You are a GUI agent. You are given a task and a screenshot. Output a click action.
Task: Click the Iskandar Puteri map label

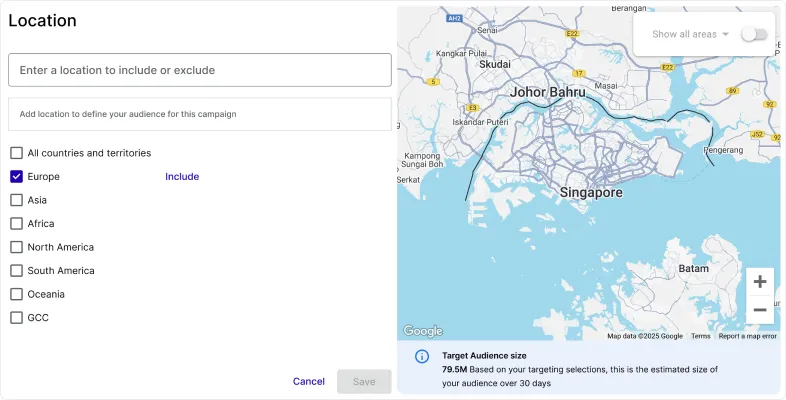click(x=480, y=122)
